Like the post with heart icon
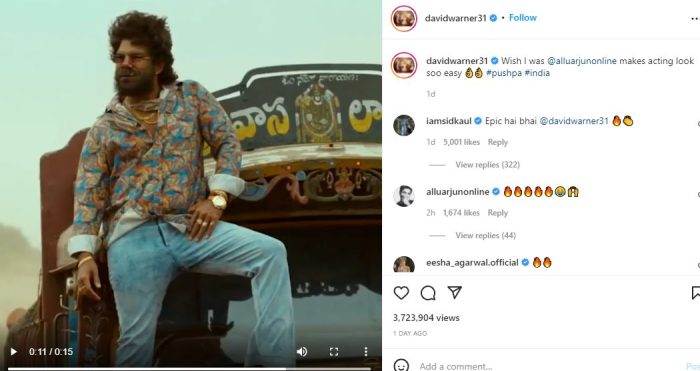The height and width of the screenshot is (371, 700). pyautogui.click(x=401, y=293)
